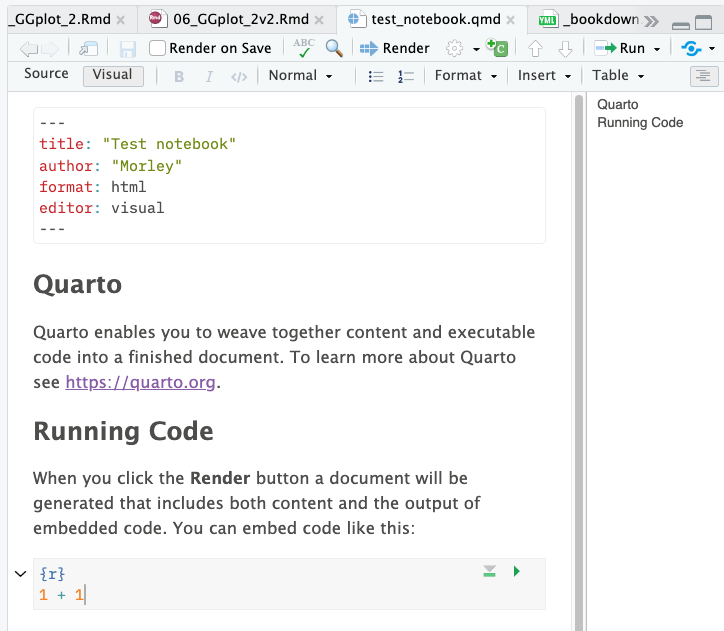The height and width of the screenshot is (631, 724).
Task: Toggle Visual editor mode
Action: [113, 76]
